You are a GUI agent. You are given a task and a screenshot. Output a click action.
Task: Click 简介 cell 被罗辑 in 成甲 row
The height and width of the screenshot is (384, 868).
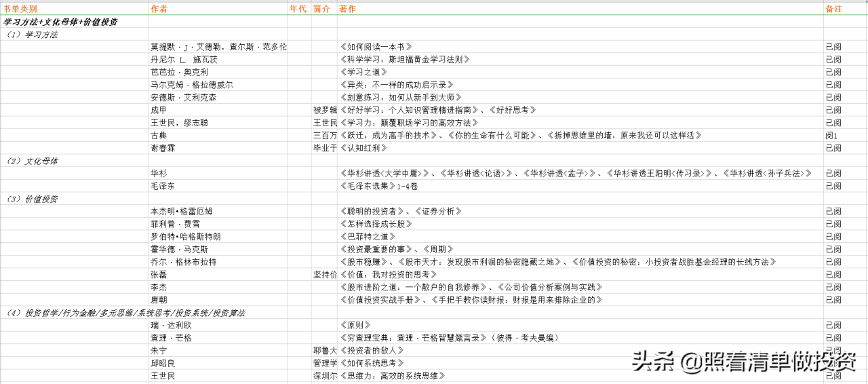(324, 110)
